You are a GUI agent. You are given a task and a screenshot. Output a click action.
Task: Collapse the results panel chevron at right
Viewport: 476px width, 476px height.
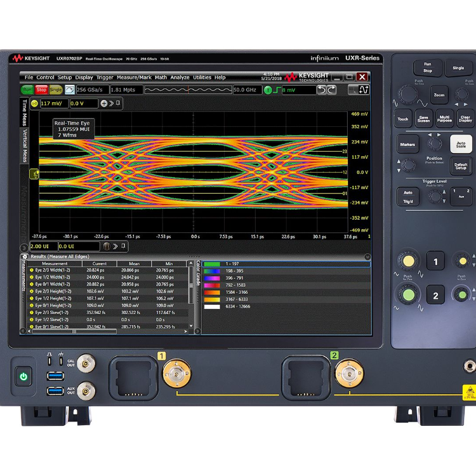[367, 257]
